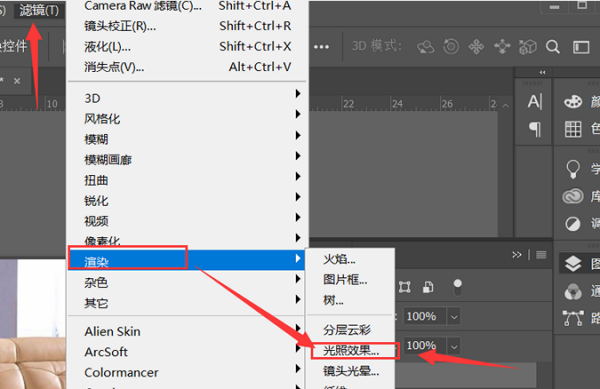Expand panel with the >> chevrons
The height and width of the screenshot is (389, 600).
517,254
